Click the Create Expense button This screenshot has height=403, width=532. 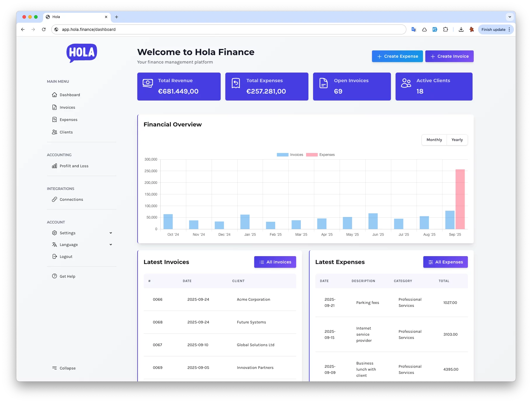[397, 56]
